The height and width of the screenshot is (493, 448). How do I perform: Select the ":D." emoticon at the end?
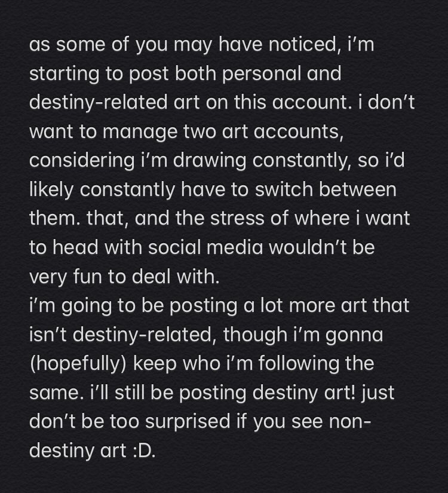point(145,452)
